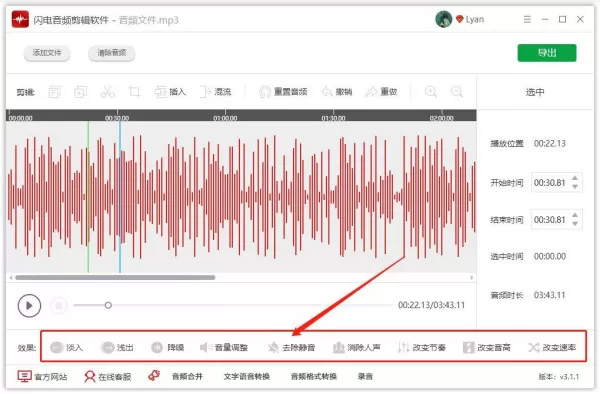
Task: Play the audio with the play button
Action: (x=29, y=306)
